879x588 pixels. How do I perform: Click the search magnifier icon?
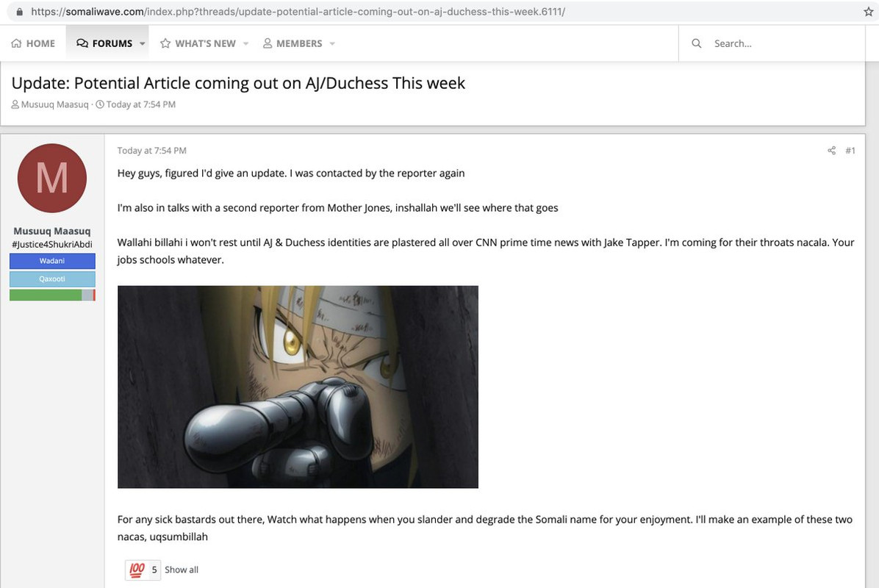(696, 43)
